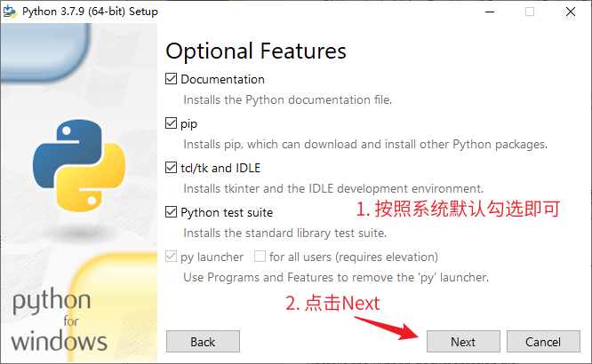Click the Optional Features heading
Viewport: 592px width, 364px height.
256,51
